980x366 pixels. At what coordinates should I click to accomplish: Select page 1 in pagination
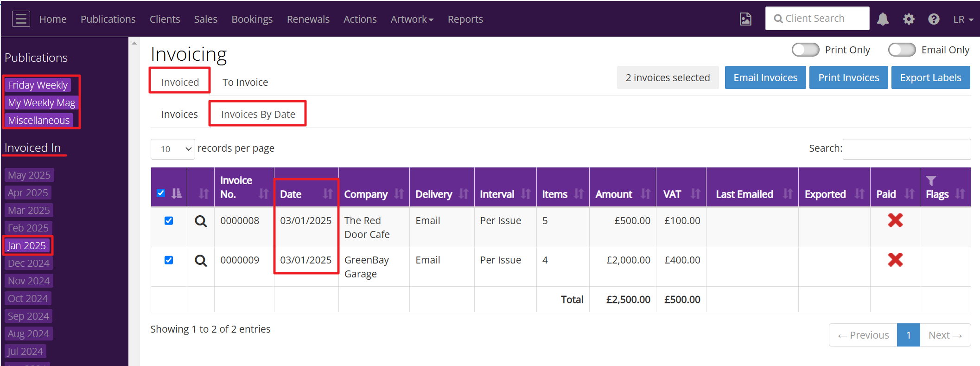[909, 335]
